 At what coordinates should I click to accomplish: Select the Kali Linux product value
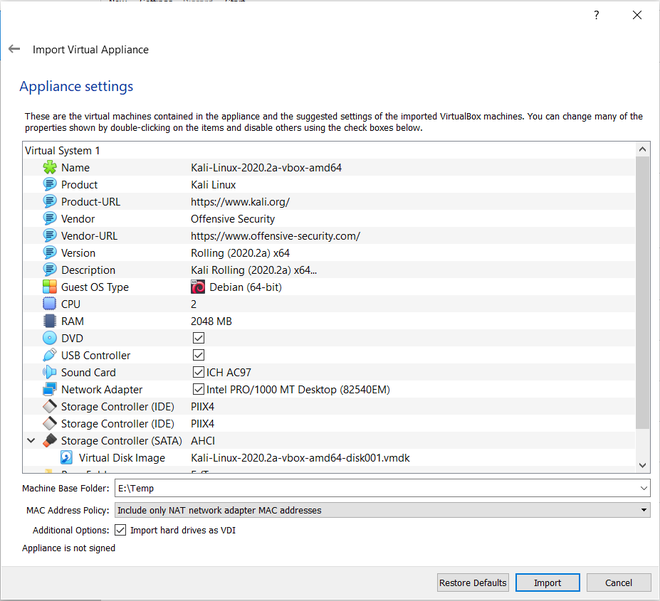click(x=213, y=185)
